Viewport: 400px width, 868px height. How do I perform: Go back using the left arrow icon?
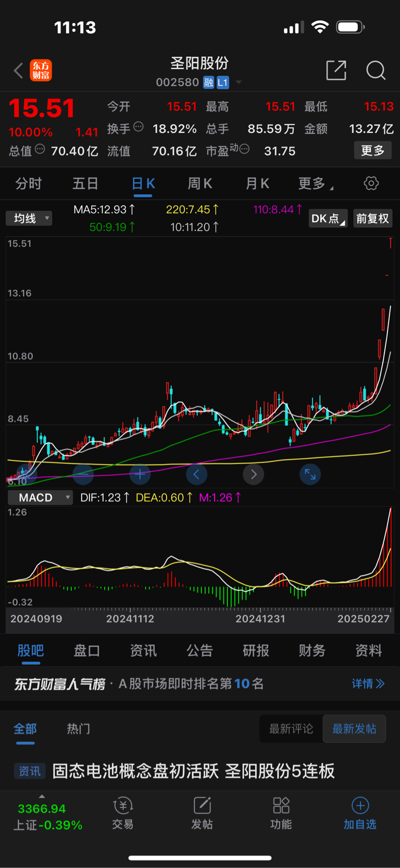coord(18,70)
